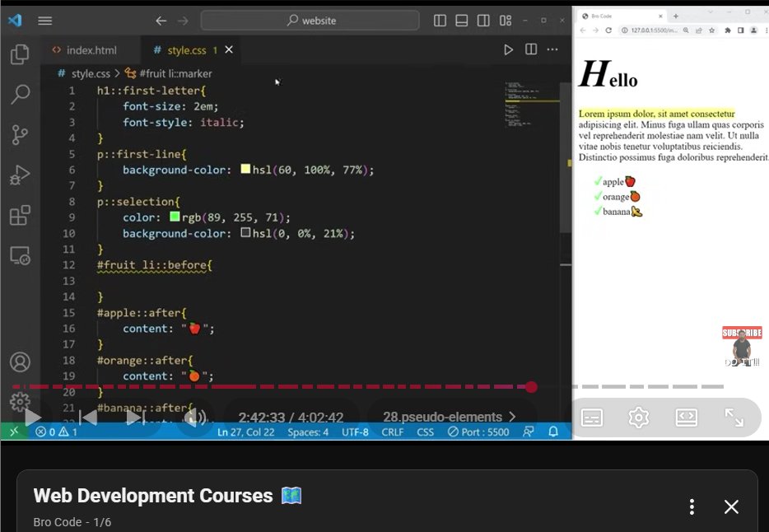The height and width of the screenshot is (532, 769).
Task: Open the yellow hsl(60, 100%, 77%) color swatch
Action: pyautogui.click(x=245, y=169)
